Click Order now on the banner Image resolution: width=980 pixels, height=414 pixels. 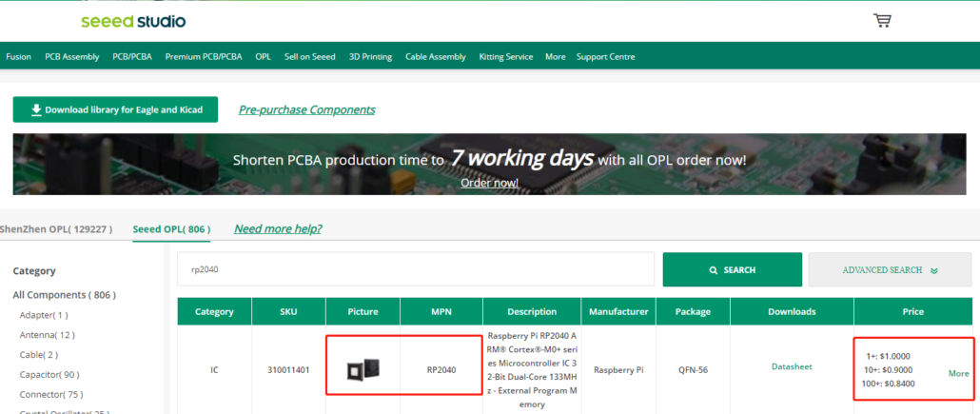click(489, 183)
